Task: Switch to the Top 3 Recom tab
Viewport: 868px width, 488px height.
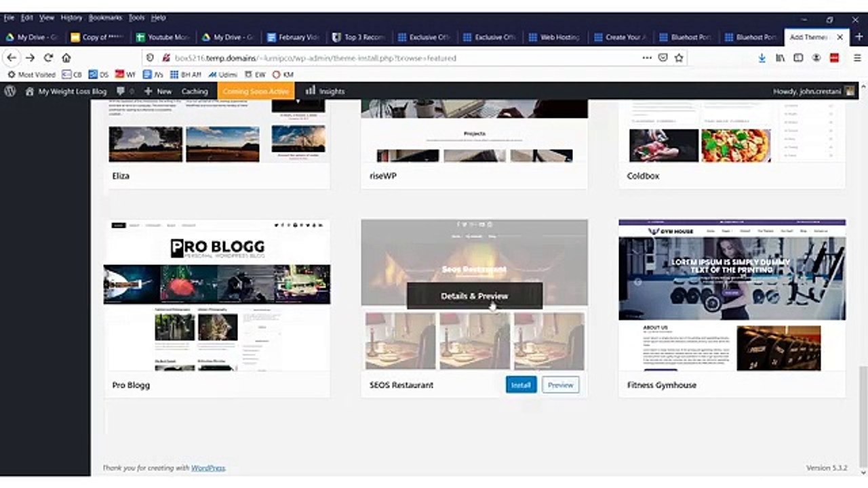Action: [x=360, y=37]
